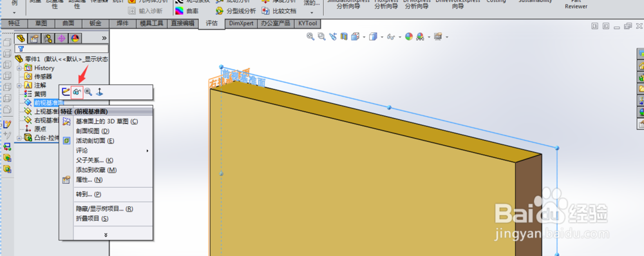
Task: Open the Hide/Show Items dropdown arrow
Action: (x=400, y=37)
